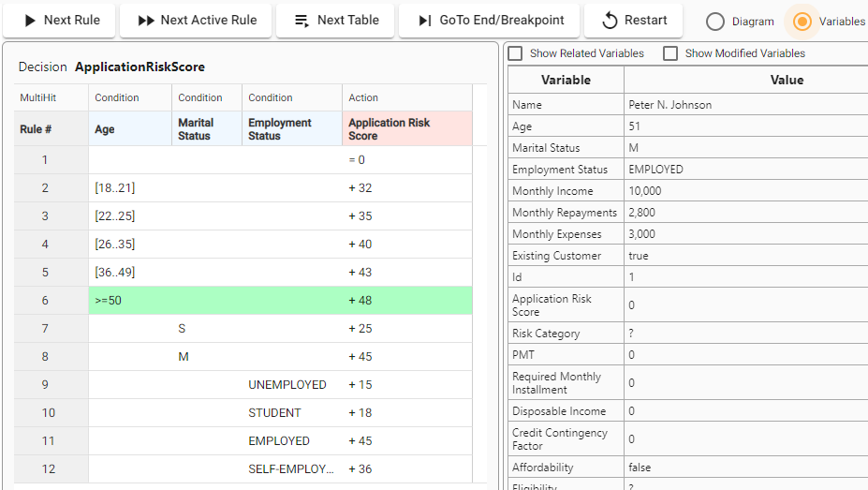Image resolution: width=868 pixels, height=490 pixels.
Task: Select the Variables radio button
Action: [x=802, y=22]
